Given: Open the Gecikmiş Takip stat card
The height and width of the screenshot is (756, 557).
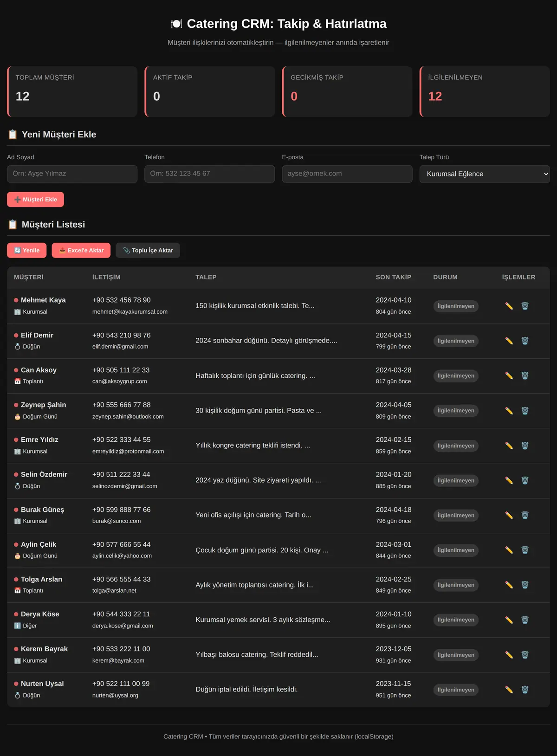Looking at the screenshot, I should pyautogui.click(x=347, y=91).
